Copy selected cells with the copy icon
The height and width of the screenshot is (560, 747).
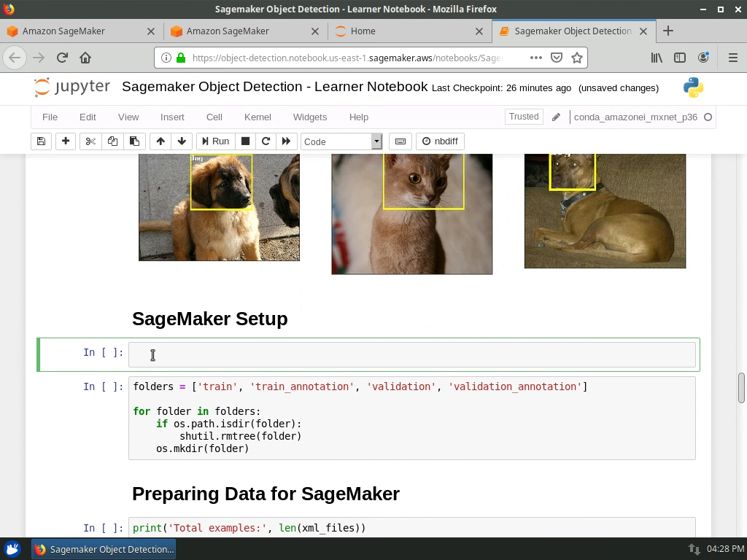112,141
